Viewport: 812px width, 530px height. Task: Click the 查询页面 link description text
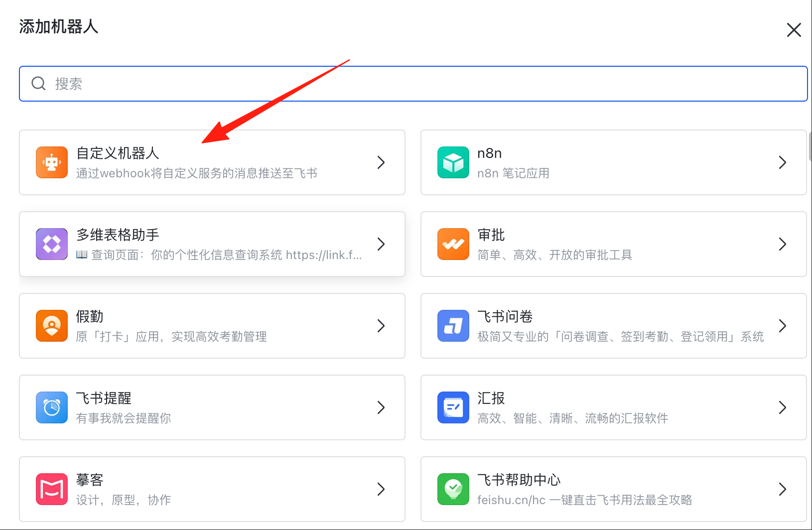pos(219,255)
